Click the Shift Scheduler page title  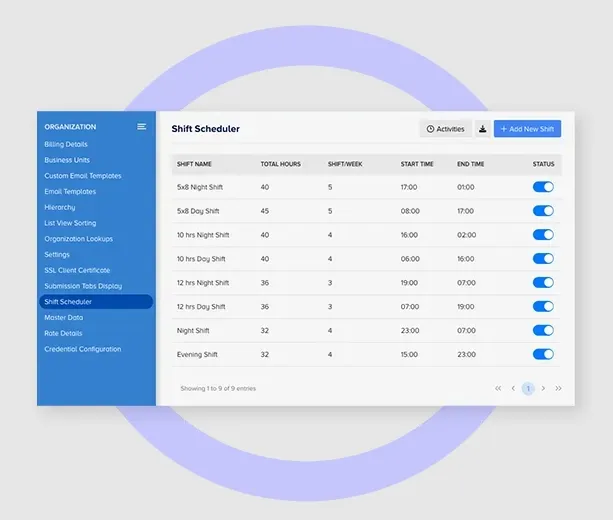(x=206, y=129)
